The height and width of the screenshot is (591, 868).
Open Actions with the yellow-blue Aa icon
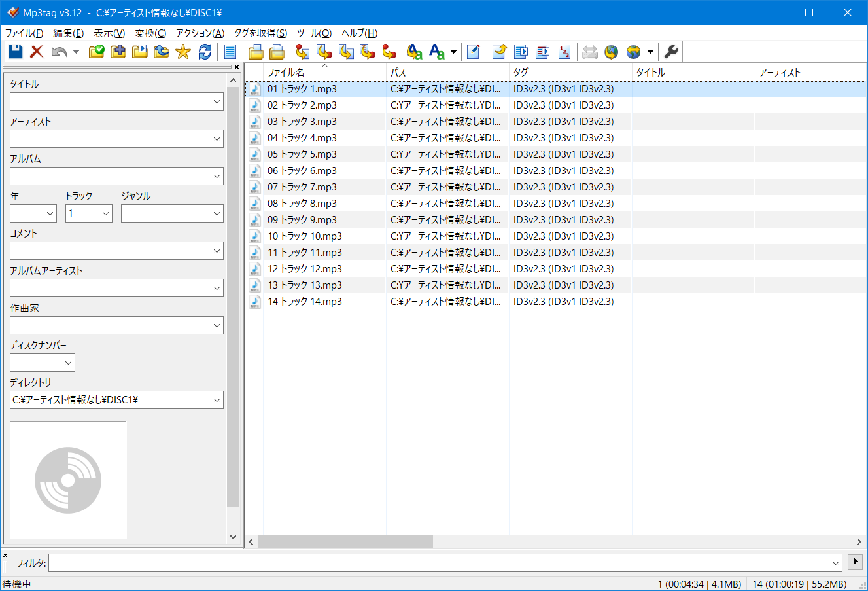(x=415, y=52)
